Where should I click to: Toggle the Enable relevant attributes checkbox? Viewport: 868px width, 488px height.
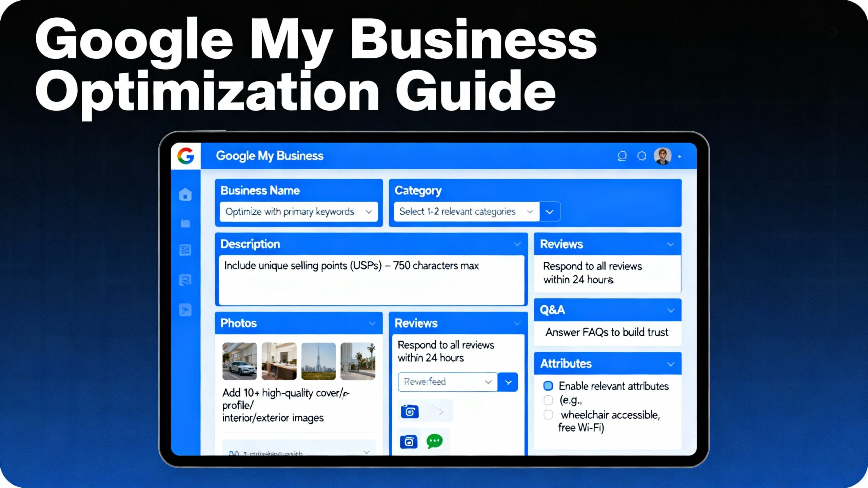pyautogui.click(x=548, y=386)
